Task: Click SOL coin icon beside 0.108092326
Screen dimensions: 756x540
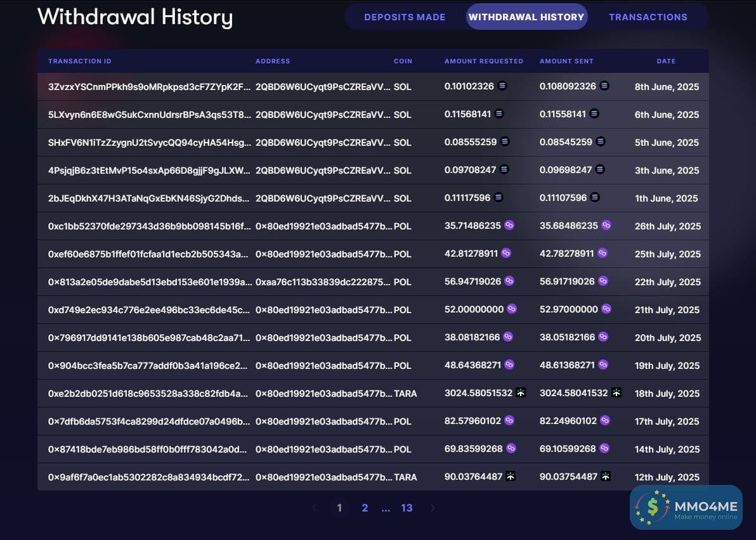Action: pyautogui.click(x=604, y=86)
